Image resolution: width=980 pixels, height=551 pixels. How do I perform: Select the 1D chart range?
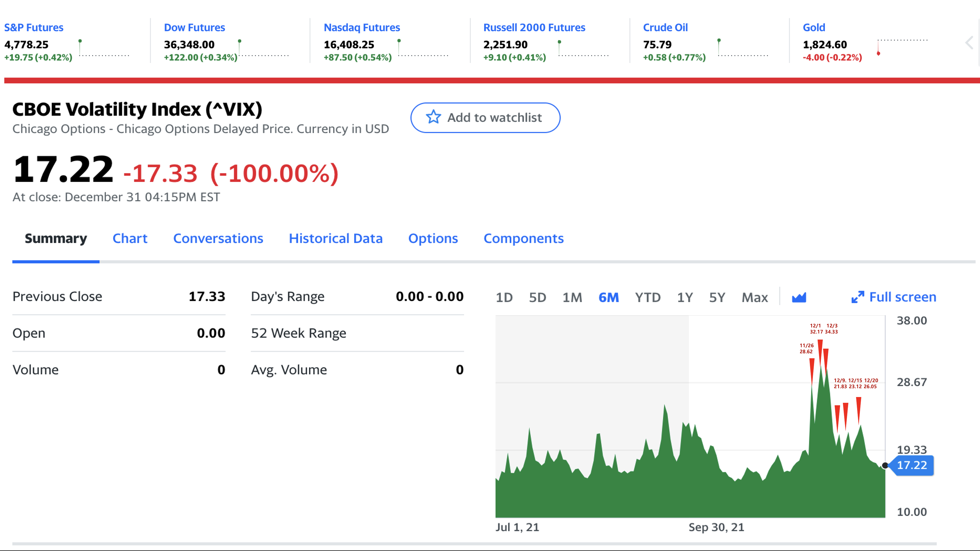coord(504,297)
